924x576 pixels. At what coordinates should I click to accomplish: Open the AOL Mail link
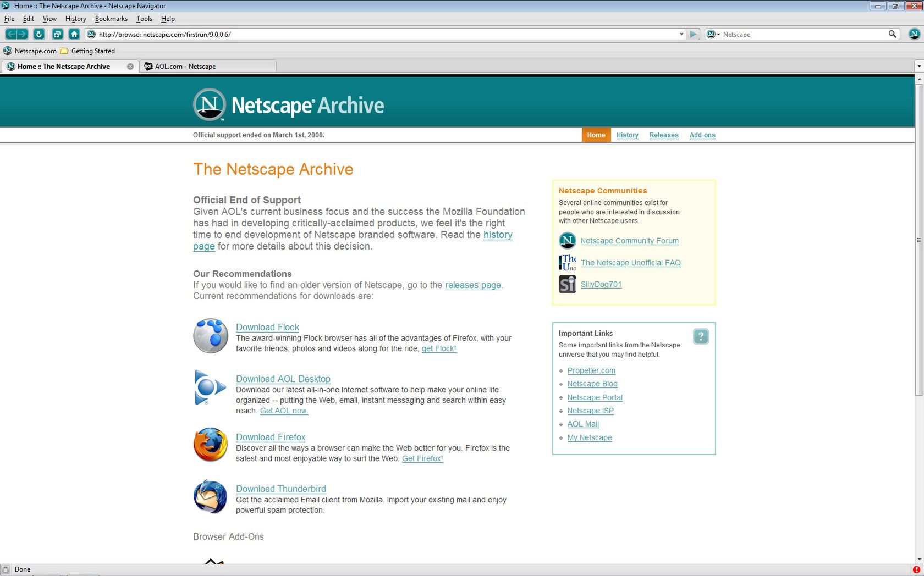(583, 424)
